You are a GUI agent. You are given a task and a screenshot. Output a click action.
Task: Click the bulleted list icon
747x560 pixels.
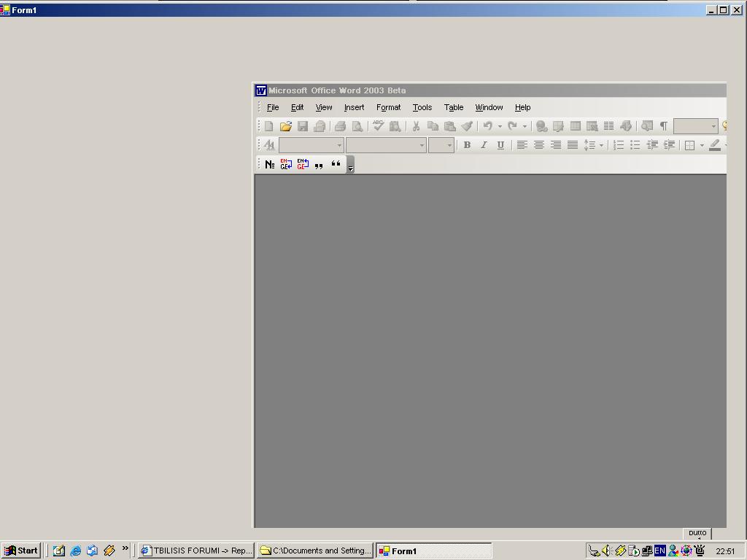click(635, 145)
